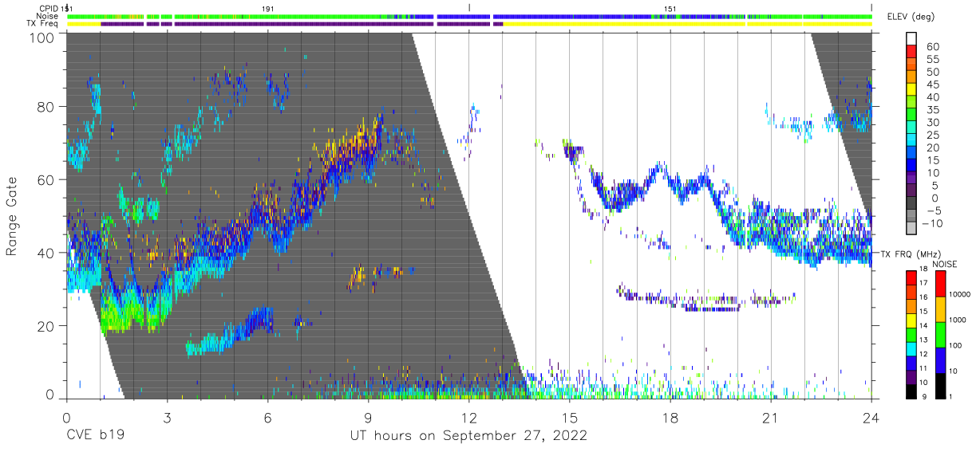The width and height of the screenshot is (980, 452).
Task: Click the '10000' label on the NOISE colorbar
Action: tap(961, 295)
